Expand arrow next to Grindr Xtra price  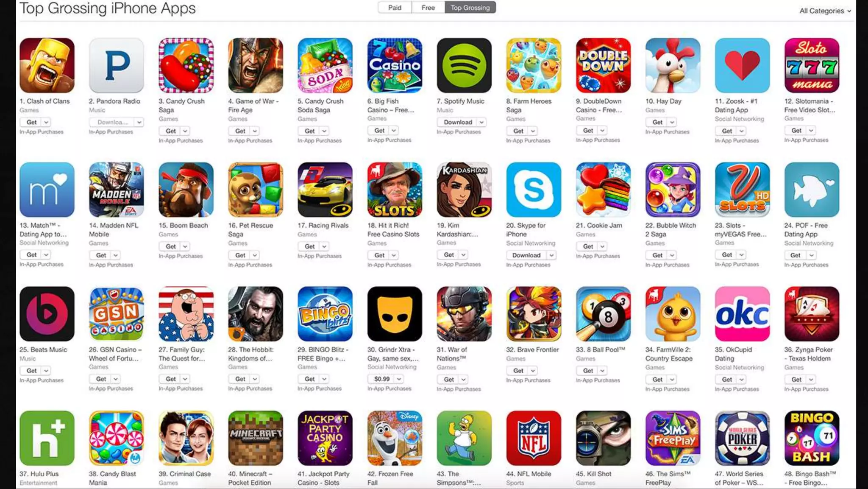click(399, 379)
